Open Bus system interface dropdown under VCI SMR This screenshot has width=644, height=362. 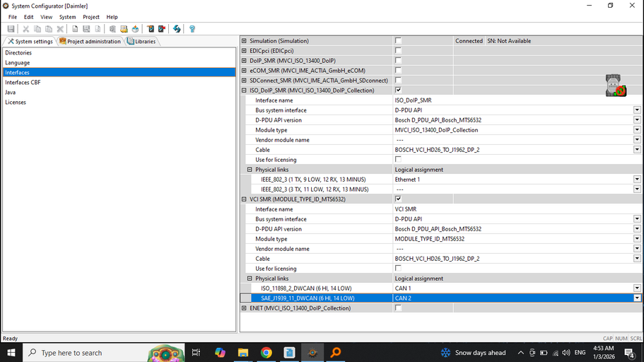[637, 219]
